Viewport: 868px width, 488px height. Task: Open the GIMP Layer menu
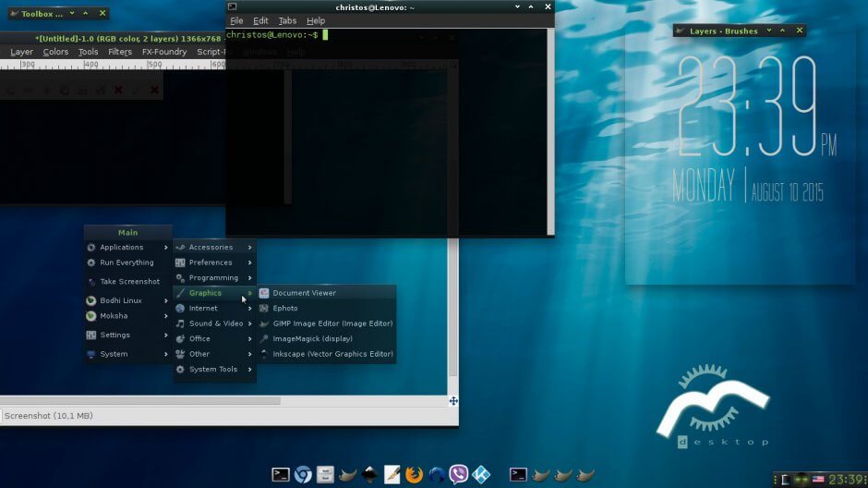click(21, 52)
